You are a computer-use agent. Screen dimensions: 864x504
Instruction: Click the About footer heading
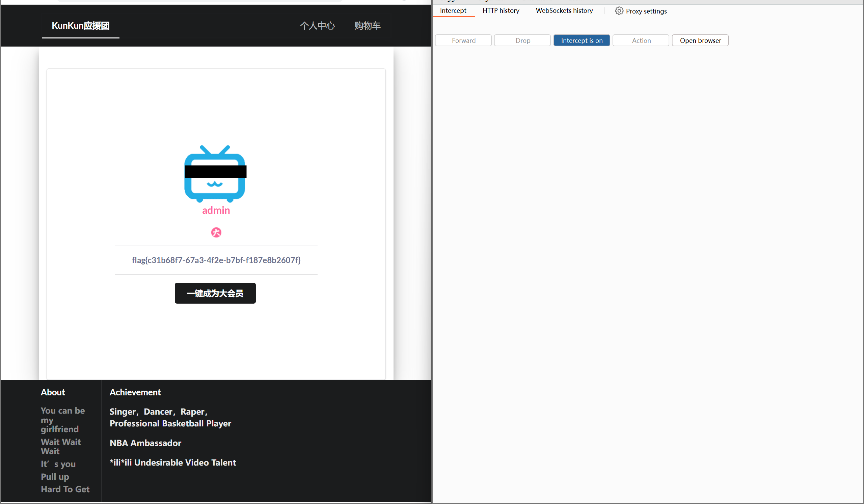[x=53, y=392]
